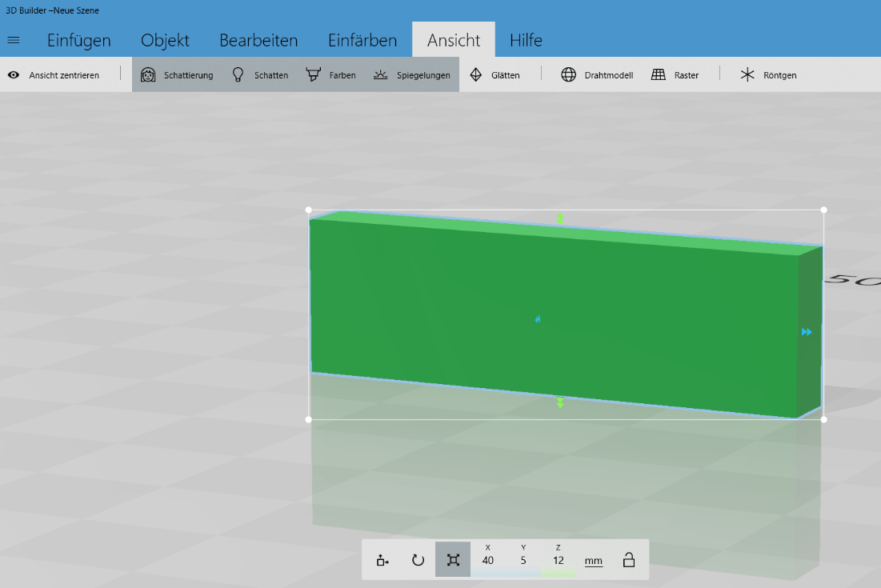This screenshot has width=881, height=588.
Task: Click the top-left selection corner handle
Action: [308, 210]
